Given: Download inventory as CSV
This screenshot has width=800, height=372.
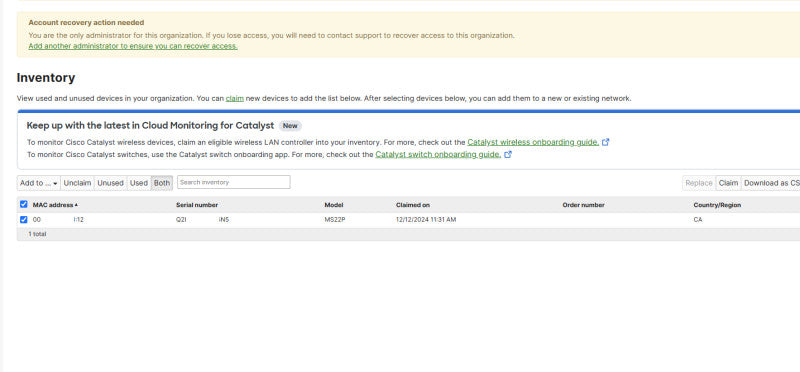Looking at the screenshot, I should (771, 183).
